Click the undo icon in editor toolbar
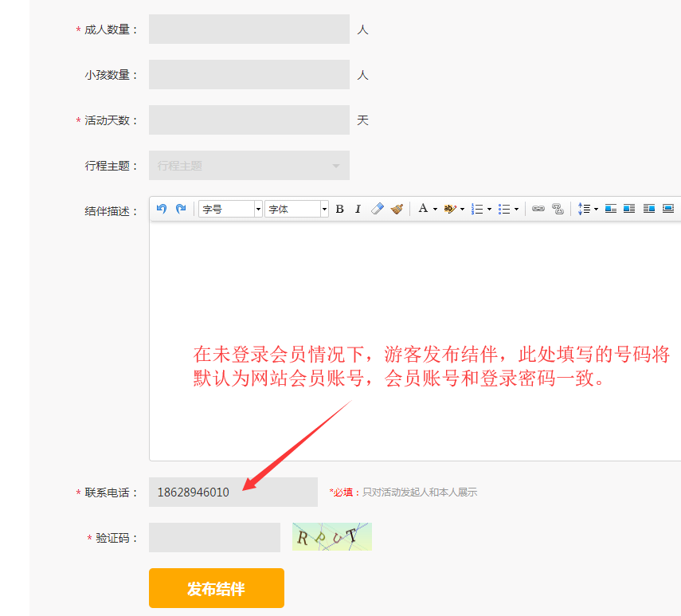681x616 pixels. (162, 209)
